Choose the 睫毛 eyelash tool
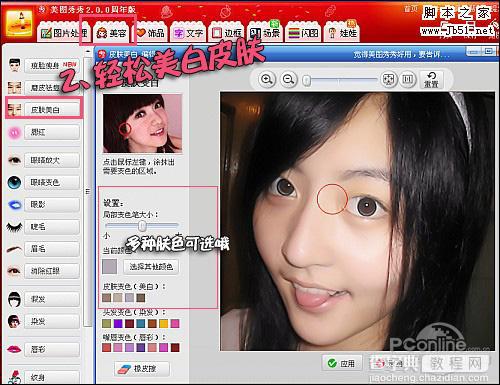The height and width of the screenshot is (385, 500). [x=52, y=227]
